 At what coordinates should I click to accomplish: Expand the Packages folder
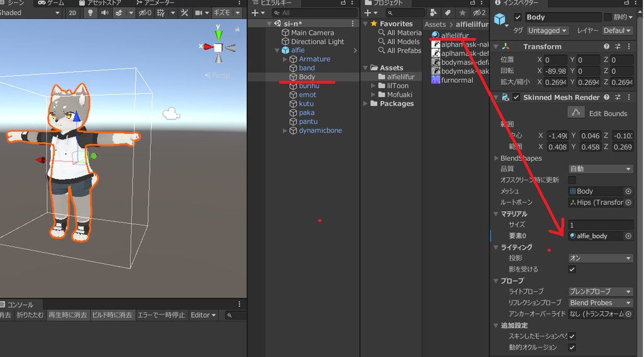click(365, 104)
